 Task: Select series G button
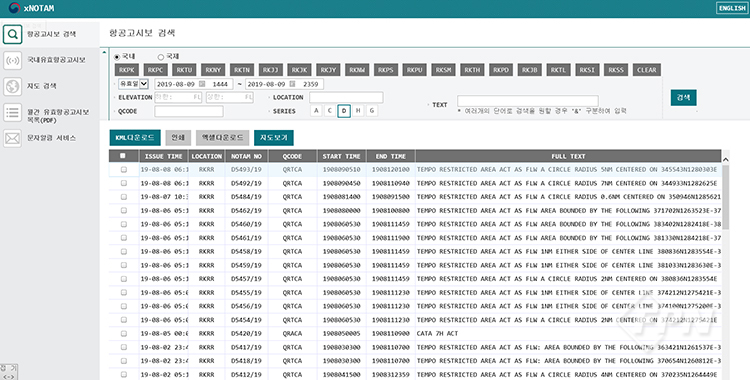tap(372, 111)
